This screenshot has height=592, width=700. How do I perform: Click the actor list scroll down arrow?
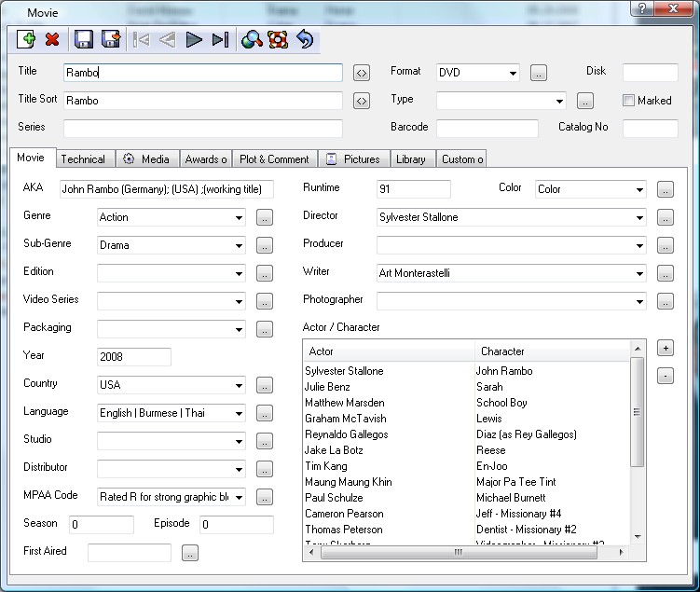point(638,537)
